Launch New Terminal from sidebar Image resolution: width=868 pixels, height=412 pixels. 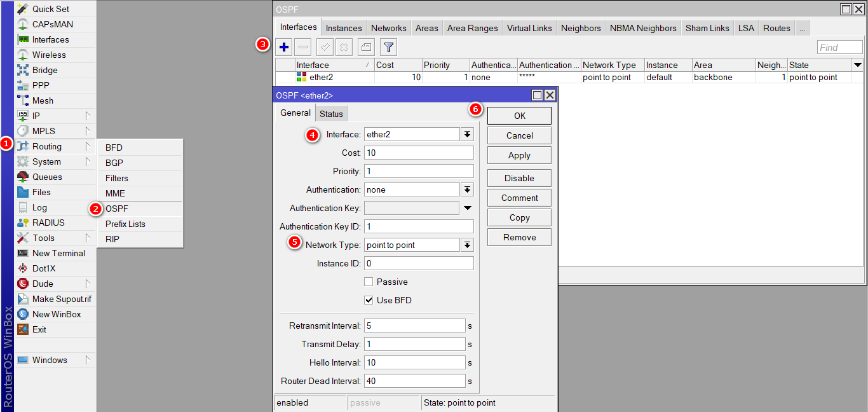point(58,253)
